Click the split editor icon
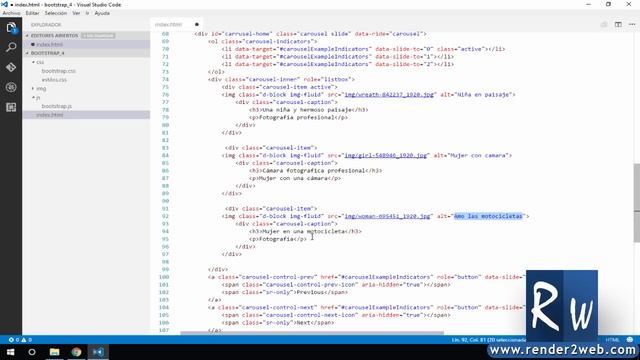This screenshot has width=640, height=360. pos(618,24)
